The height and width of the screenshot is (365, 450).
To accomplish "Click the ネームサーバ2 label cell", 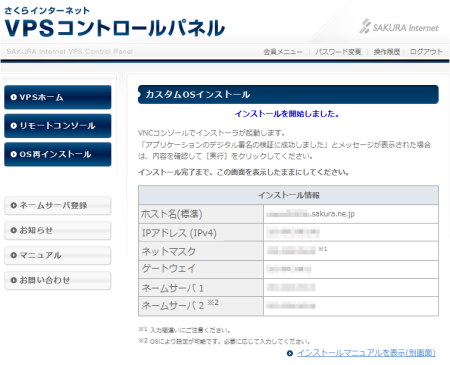I will pyautogui.click(x=201, y=306).
